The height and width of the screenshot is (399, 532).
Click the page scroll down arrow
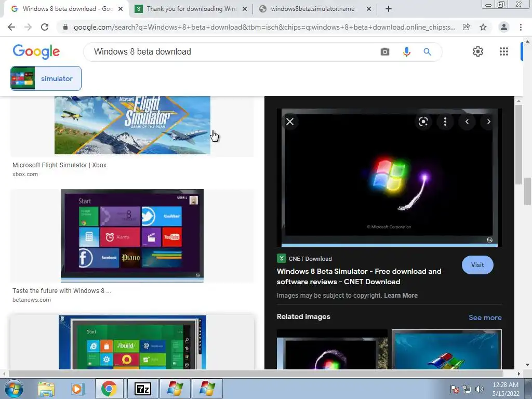527,365
